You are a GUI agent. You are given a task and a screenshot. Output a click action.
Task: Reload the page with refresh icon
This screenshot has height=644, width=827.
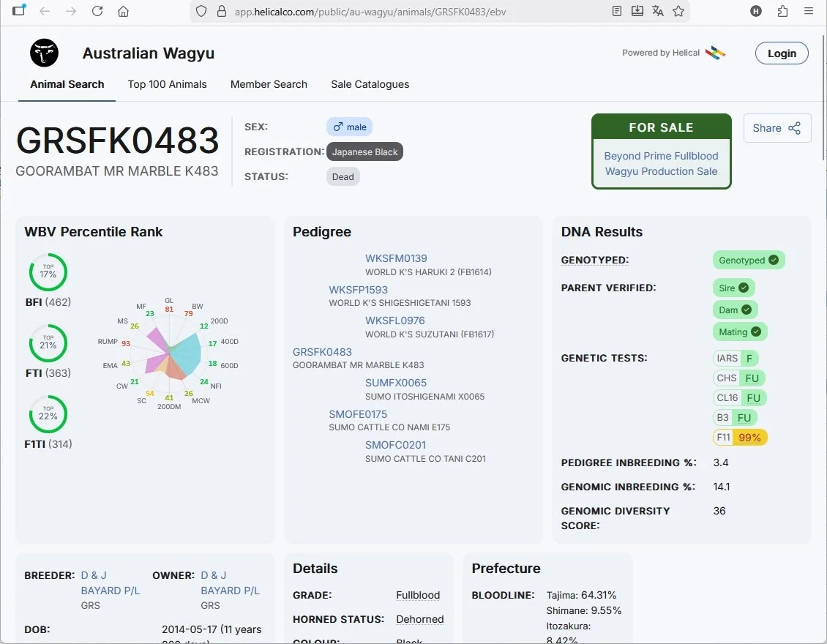pos(97,11)
